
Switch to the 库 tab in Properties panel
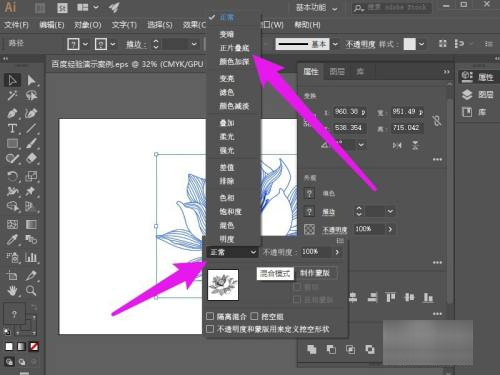(360, 71)
